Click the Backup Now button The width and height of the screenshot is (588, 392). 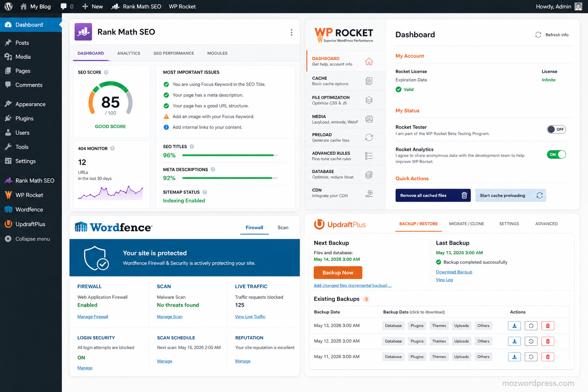[x=338, y=273]
